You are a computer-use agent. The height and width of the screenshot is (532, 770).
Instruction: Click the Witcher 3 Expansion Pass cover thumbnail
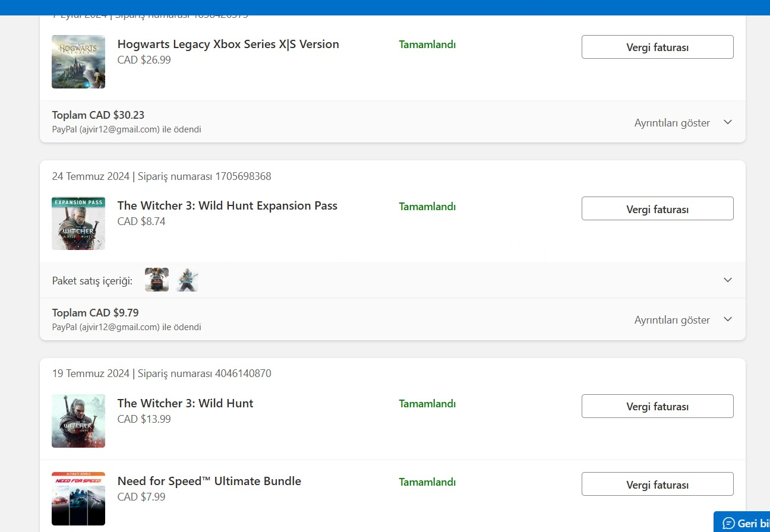tap(78, 223)
